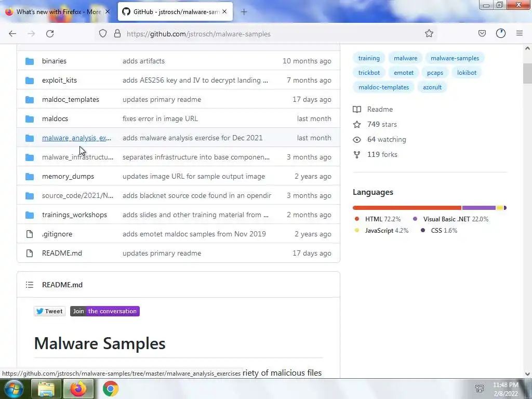This screenshot has width=532, height=399.
Task: View the 64 watching link
Action: point(379,139)
